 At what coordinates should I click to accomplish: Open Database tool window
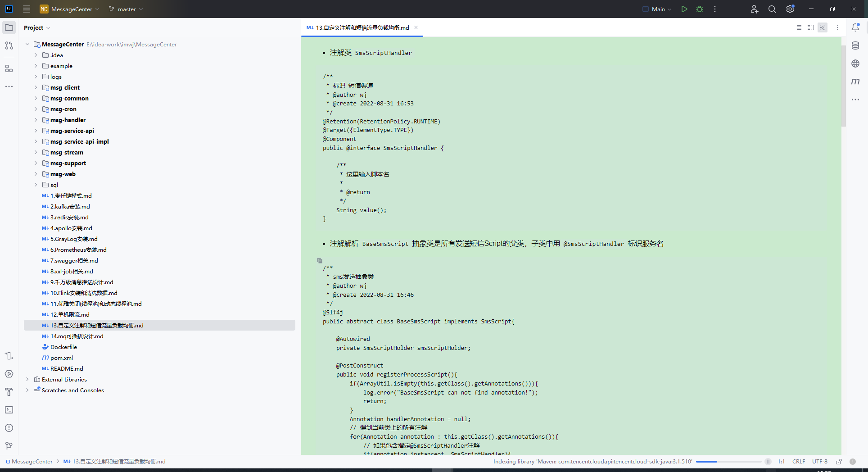pyautogui.click(x=855, y=45)
